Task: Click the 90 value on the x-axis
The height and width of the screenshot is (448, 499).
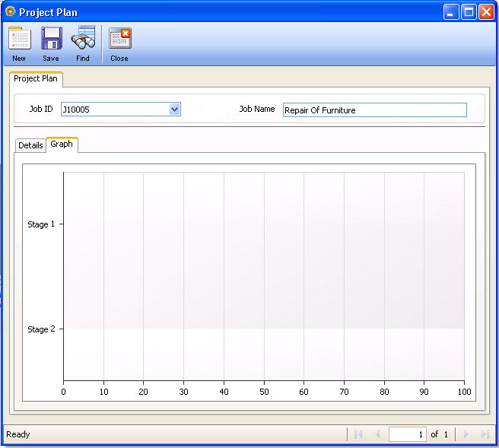Action: tap(424, 392)
